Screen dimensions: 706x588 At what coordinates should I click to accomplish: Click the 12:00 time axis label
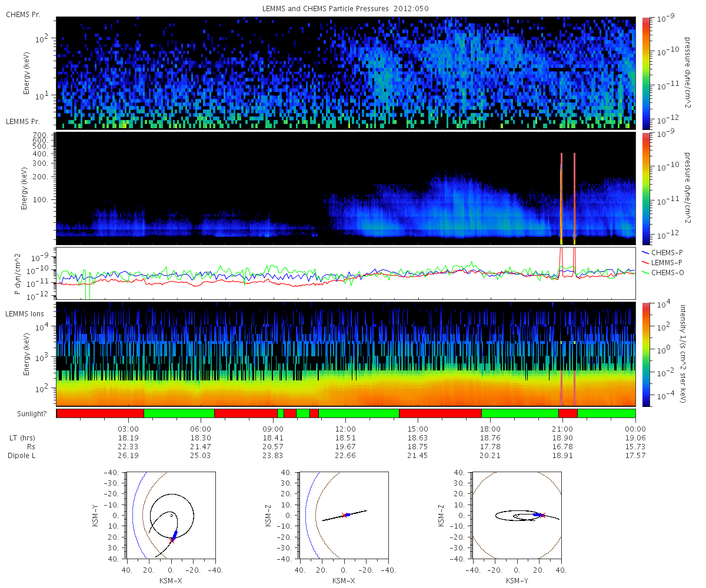point(345,429)
